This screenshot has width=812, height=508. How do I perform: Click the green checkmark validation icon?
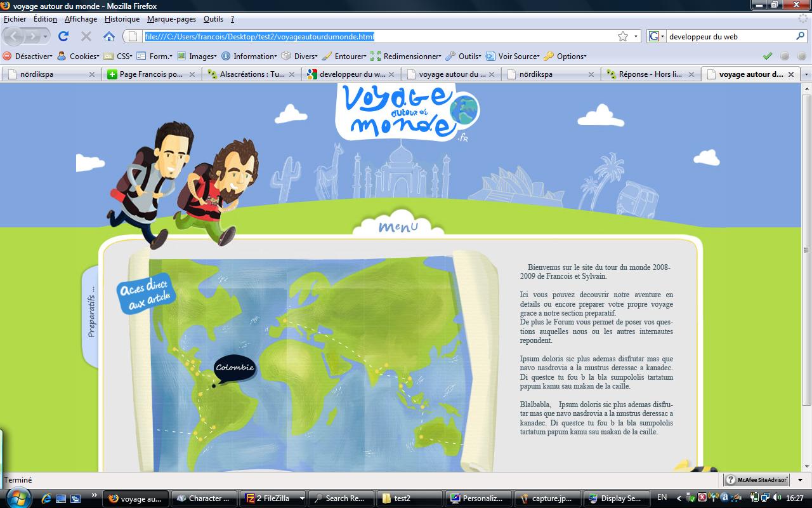(768, 56)
